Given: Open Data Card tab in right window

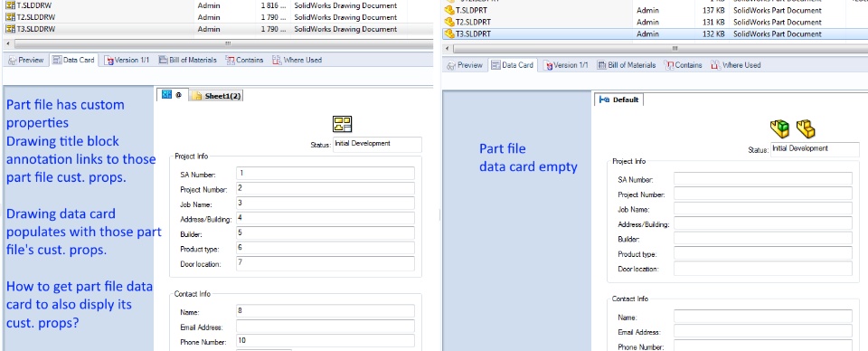Looking at the screenshot, I should [x=513, y=65].
